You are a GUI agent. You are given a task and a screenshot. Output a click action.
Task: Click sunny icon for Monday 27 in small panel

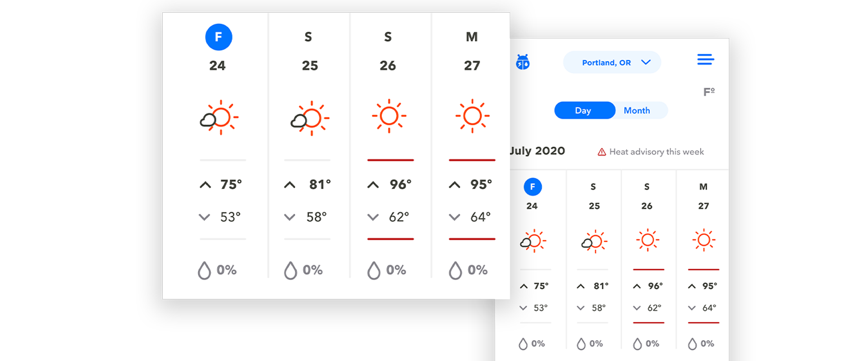(x=703, y=240)
